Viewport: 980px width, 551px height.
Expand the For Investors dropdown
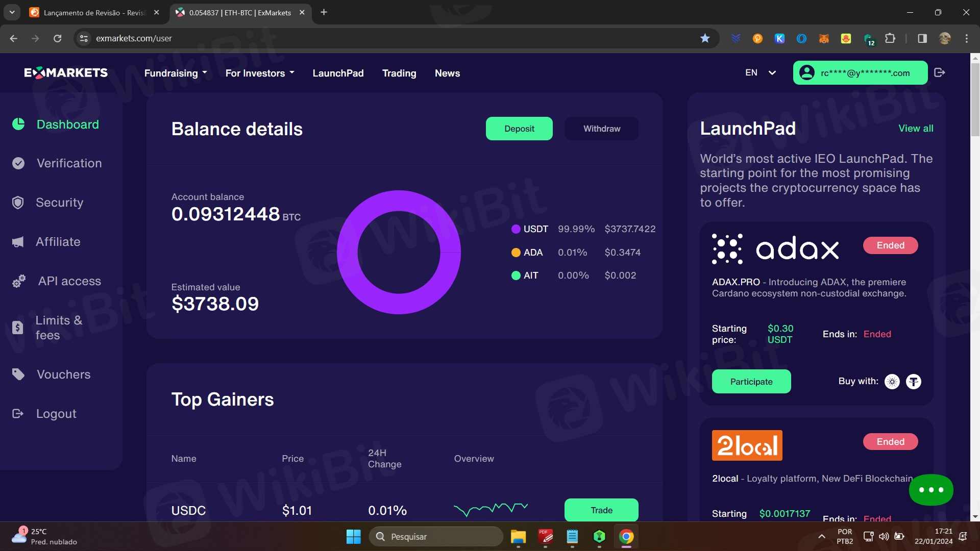click(x=260, y=73)
